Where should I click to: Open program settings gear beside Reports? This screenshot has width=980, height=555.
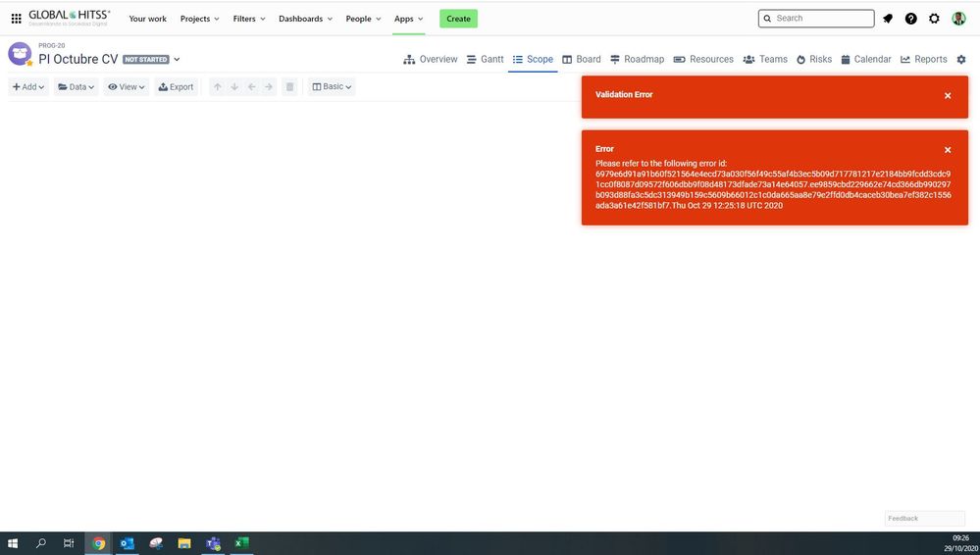[x=961, y=60]
